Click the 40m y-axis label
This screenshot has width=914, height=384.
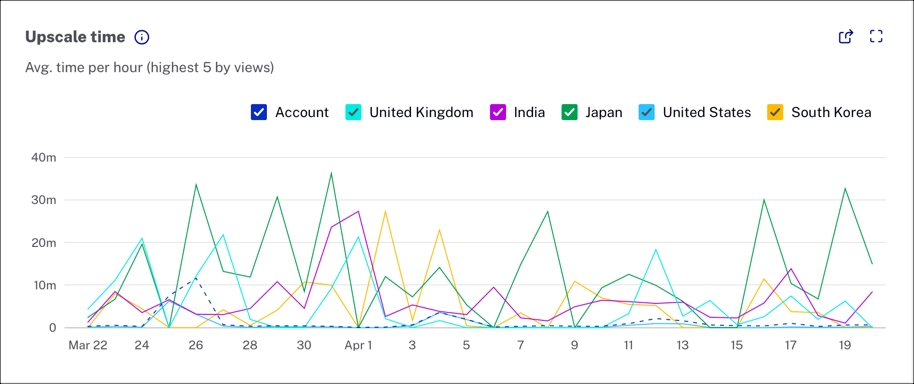tap(43, 157)
